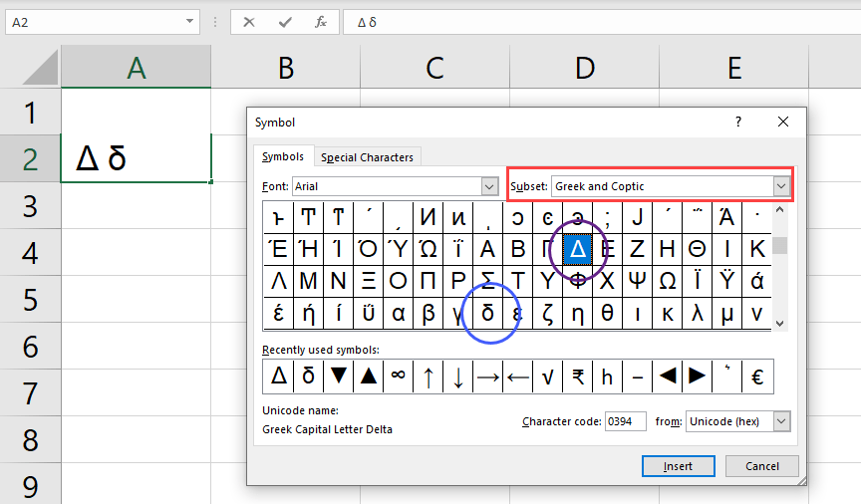861x504 pixels.
Task: Pick lowercase zeta ζ symbol
Action: coord(547,313)
